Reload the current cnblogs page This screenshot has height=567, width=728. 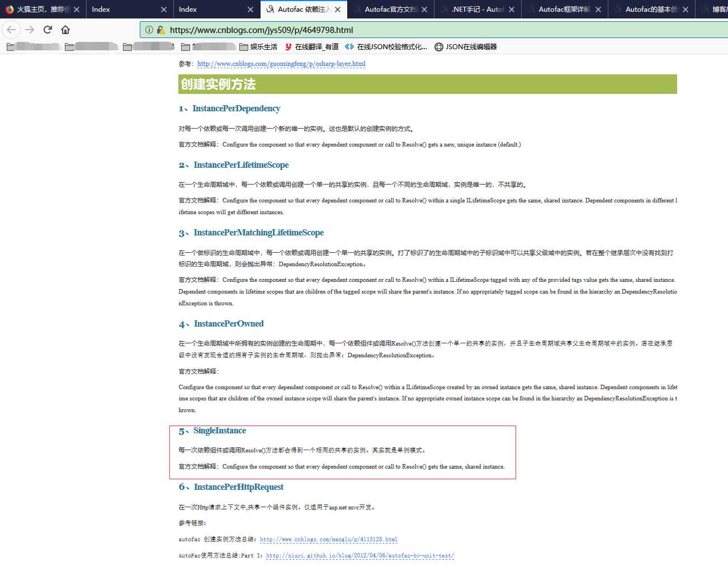click(48, 30)
